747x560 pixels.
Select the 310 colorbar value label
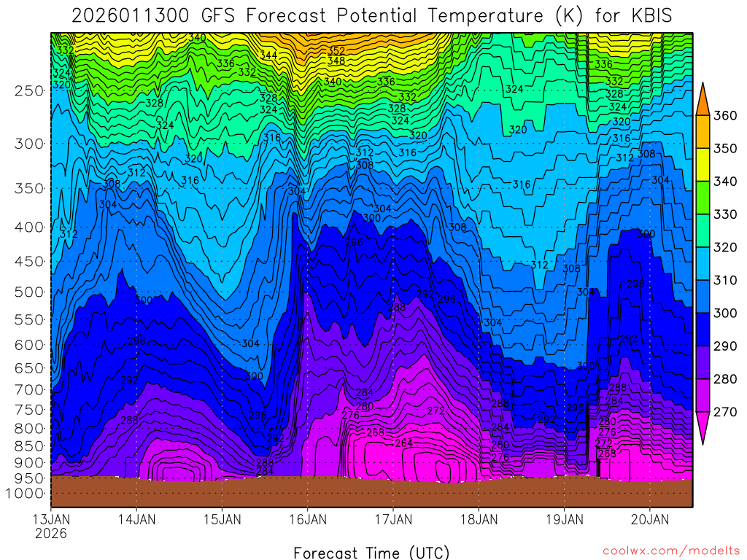tap(725, 280)
